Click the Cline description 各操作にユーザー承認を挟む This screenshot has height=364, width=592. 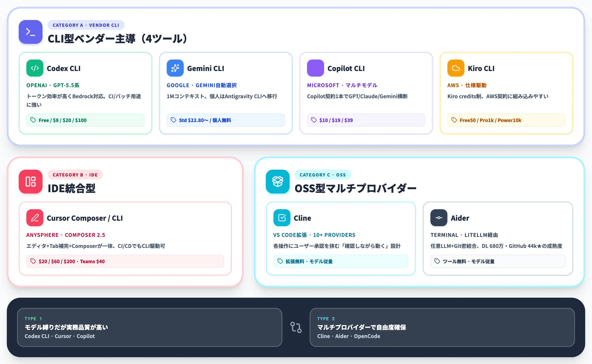[337, 246]
